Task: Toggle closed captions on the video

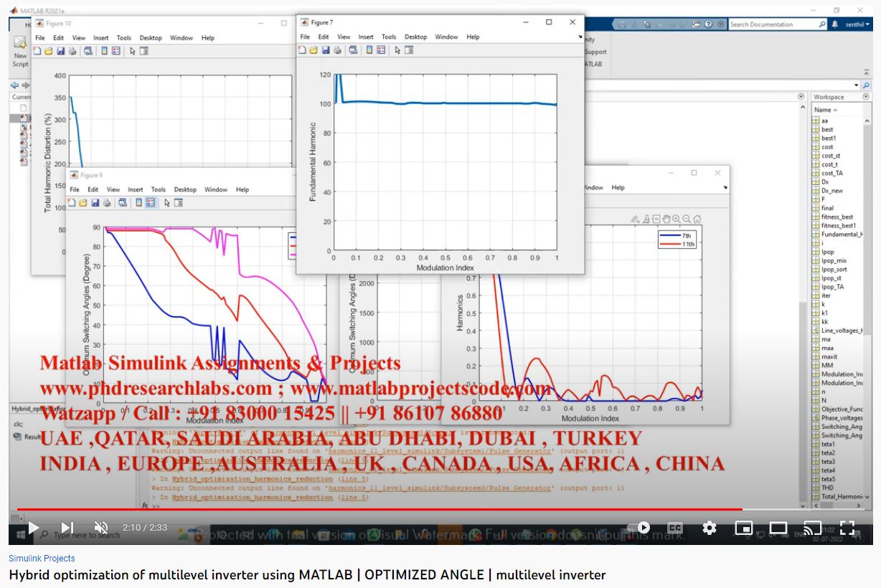Action: 674,528
